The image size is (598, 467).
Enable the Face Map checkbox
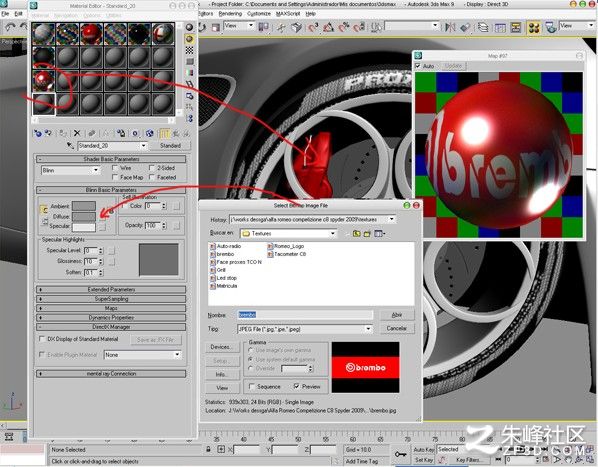point(115,177)
